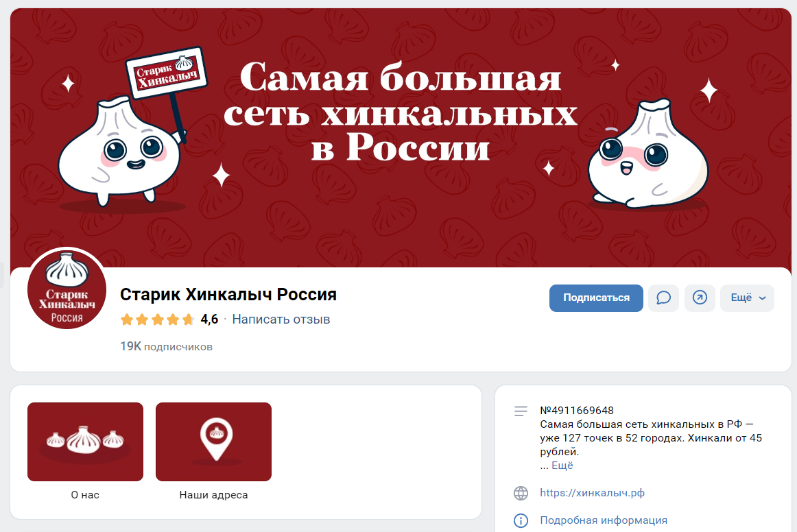The width and height of the screenshot is (797, 532).
Task: Open the https://хинкалыч.рф website link
Action: pos(592,493)
